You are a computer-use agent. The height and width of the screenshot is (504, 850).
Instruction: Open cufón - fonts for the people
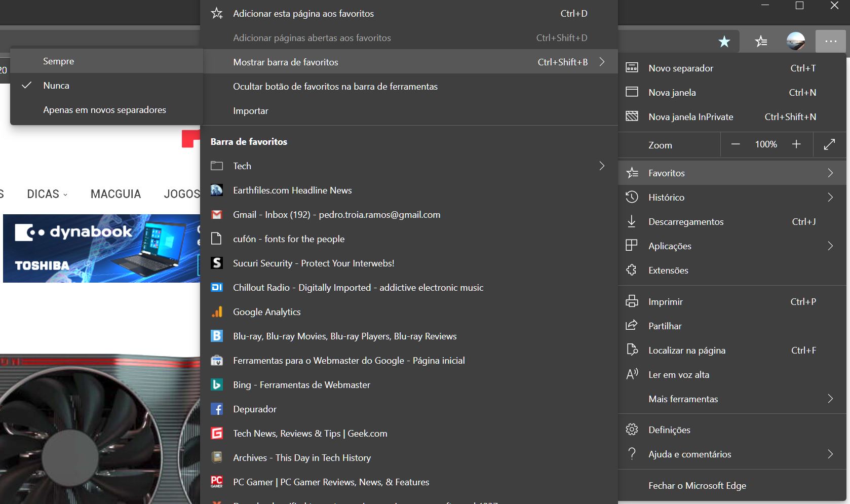(x=409, y=239)
